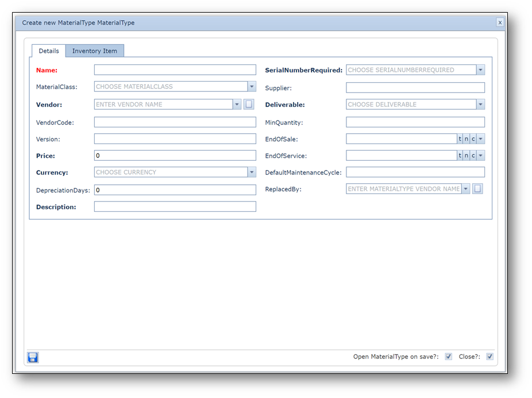The height and width of the screenshot is (398, 532).
Task: Open the Vendor lookup square button
Action: click(x=249, y=104)
